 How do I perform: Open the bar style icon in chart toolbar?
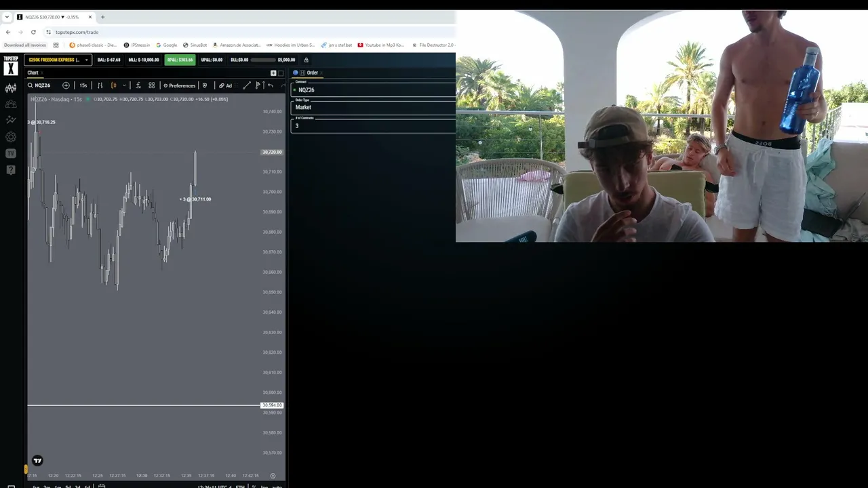[x=100, y=85]
